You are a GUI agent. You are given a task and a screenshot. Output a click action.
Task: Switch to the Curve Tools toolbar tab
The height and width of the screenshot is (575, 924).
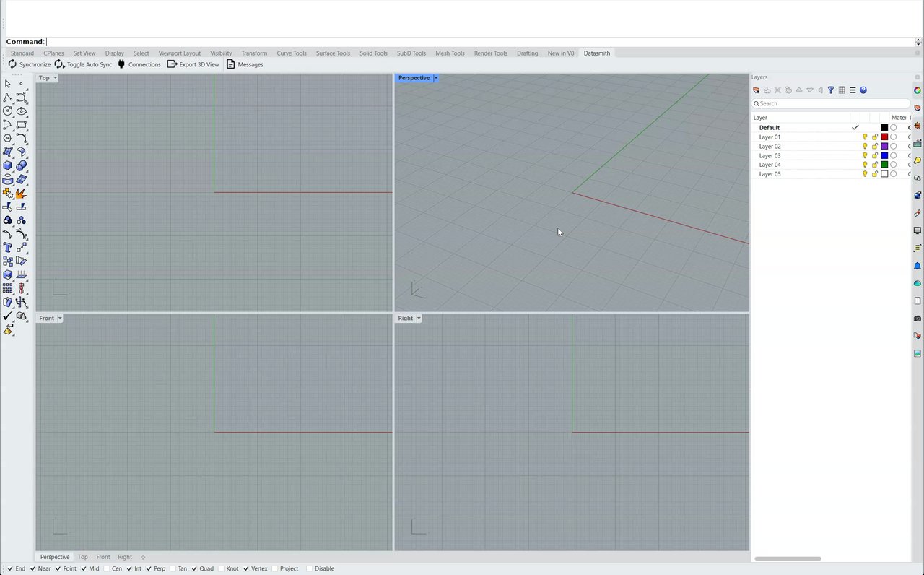tap(292, 53)
